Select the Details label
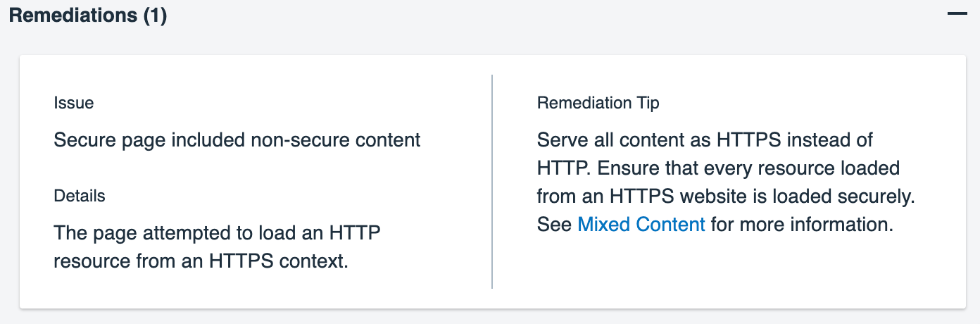980x324 pixels. tap(80, 196)
